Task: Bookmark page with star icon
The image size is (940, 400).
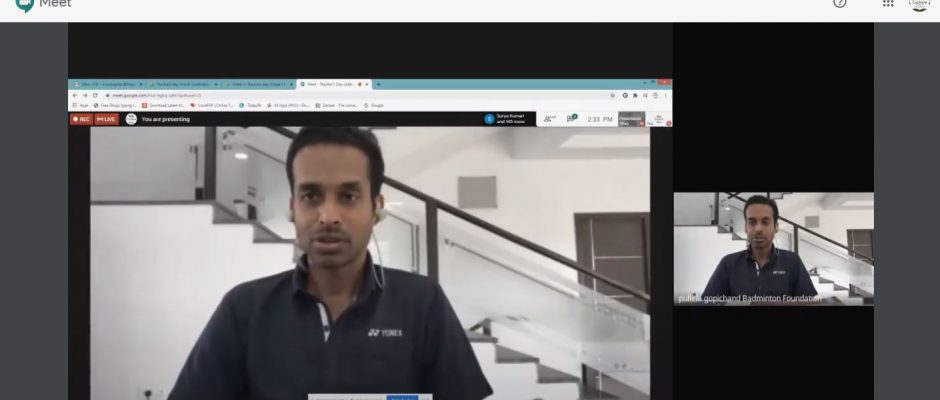Action: click(x=612, y=95)
